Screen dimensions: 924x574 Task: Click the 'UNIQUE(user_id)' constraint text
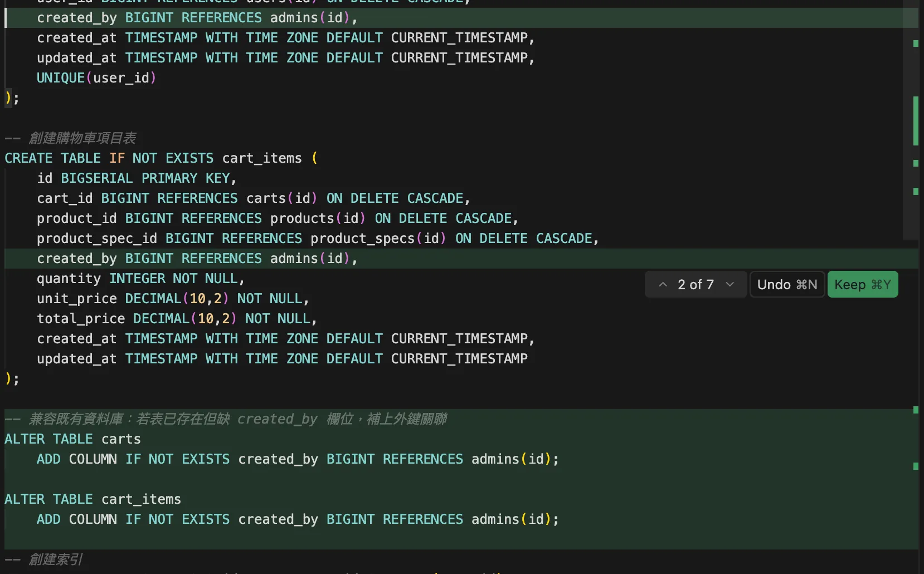click(96, 78)
